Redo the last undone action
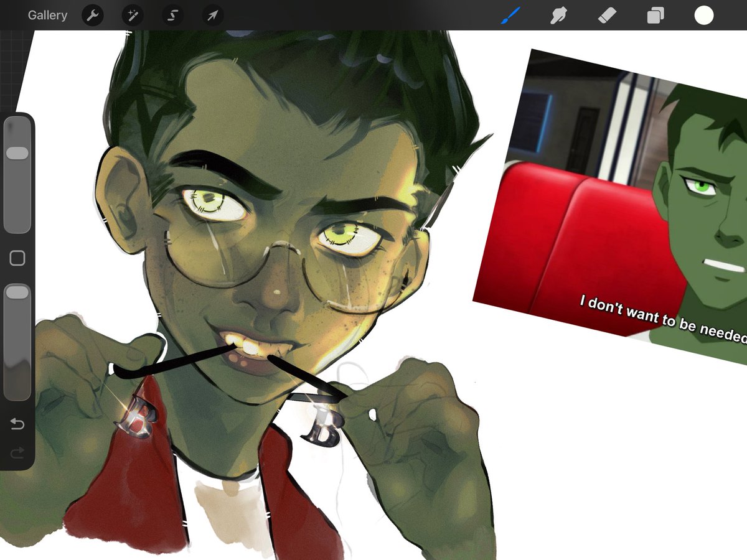This screenshot has width=747, height=560. tap(17, 453)
